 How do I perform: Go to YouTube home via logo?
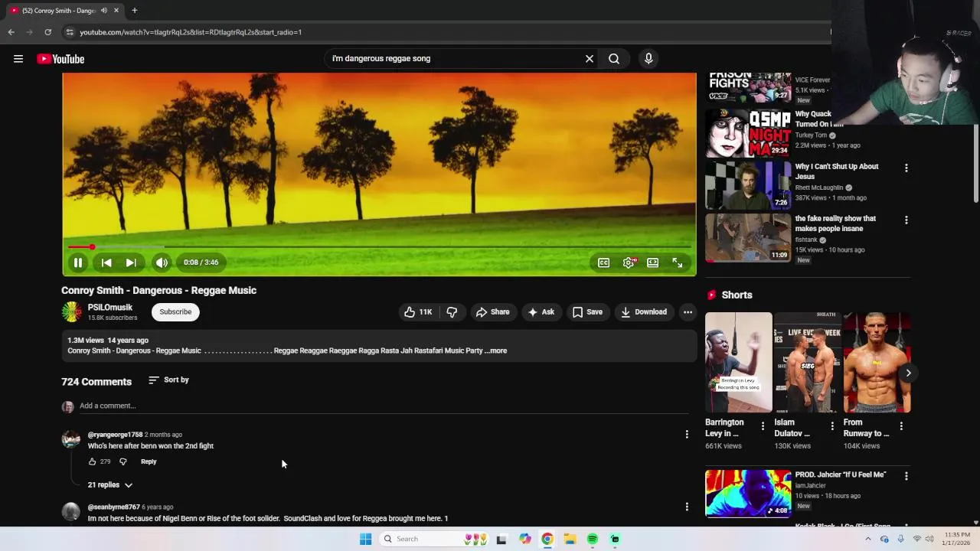60,59
